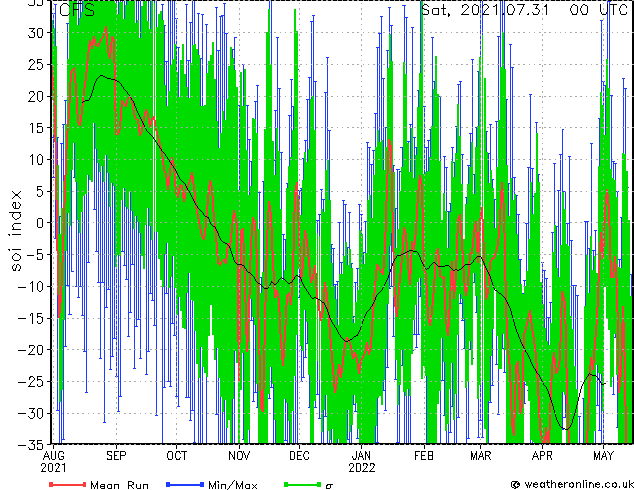
Task: Click the date stamp 'Sat, 2021.07.31'
Action: click(x=485, y=10)
